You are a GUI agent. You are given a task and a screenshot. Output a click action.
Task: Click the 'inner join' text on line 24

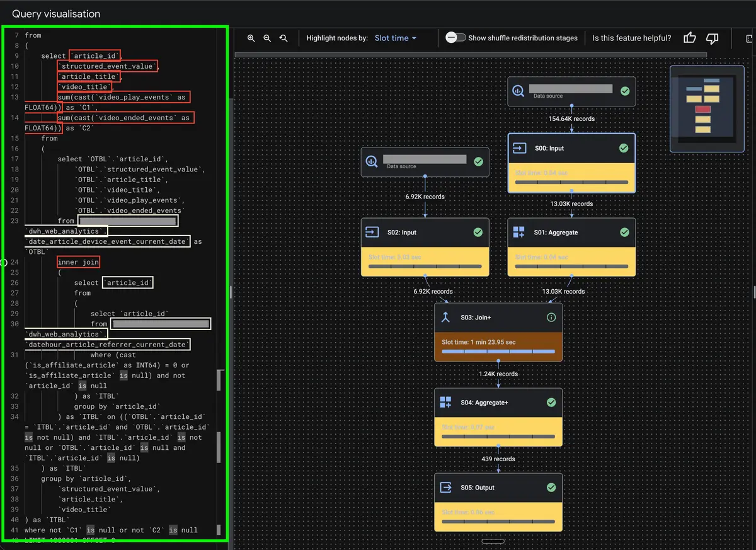tap(79, 262)
